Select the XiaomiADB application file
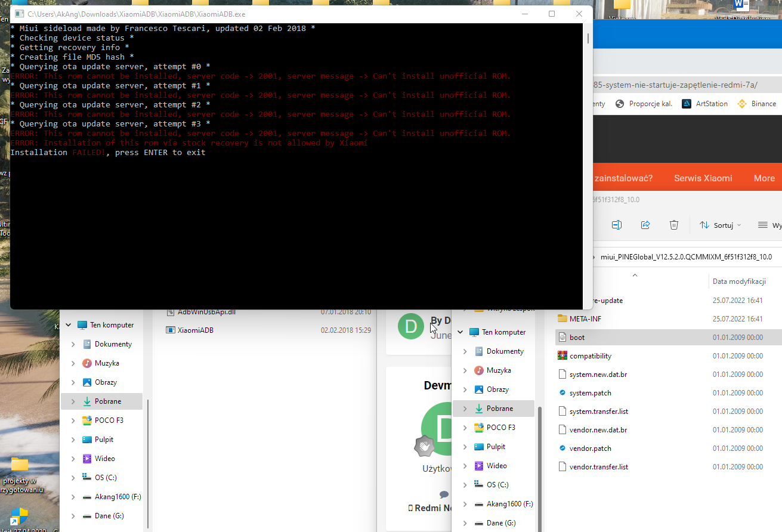The image size is (782, 532). pyautogui.click(x=196, y=330)
